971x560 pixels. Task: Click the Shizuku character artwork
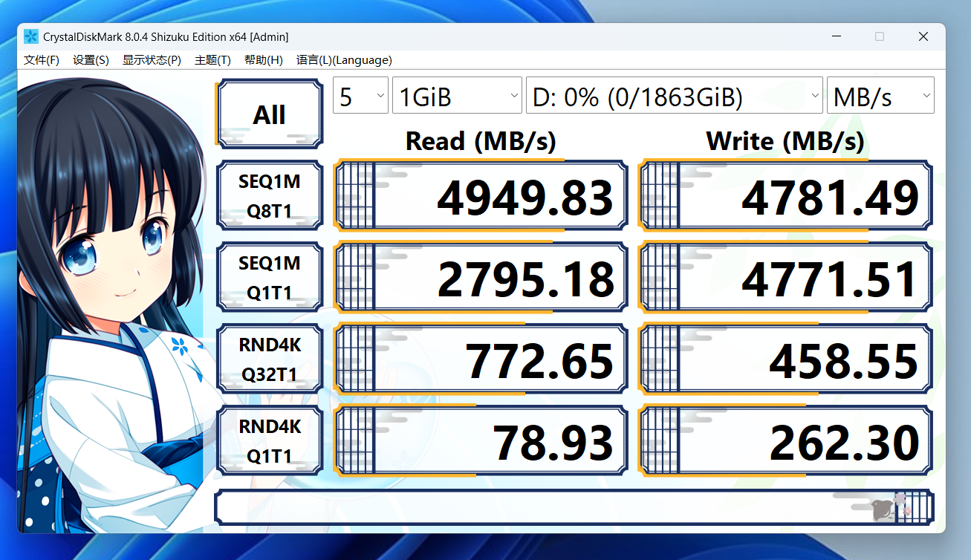111,305
